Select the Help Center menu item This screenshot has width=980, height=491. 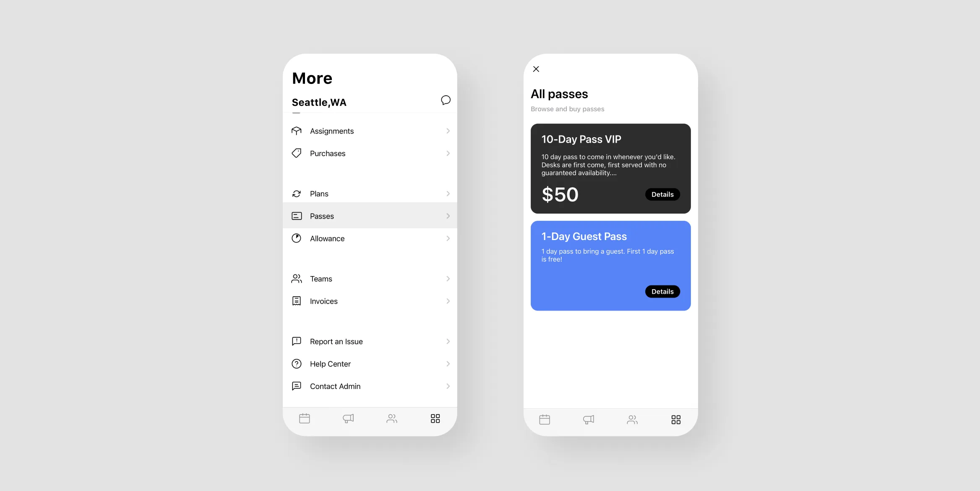(370, 363)
